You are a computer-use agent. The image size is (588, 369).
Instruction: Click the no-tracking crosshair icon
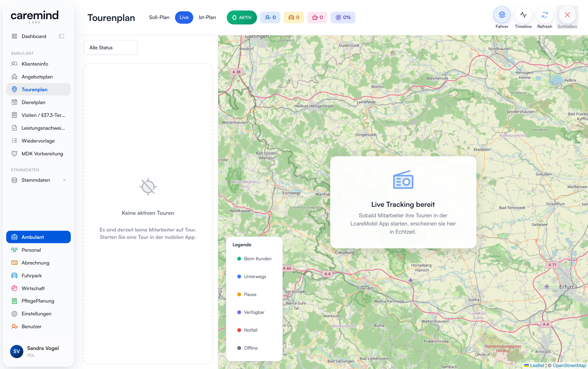[x=148, y=187]
